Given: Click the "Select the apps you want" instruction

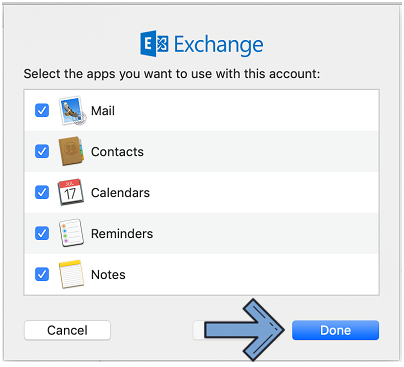Looking at the screenshot, I should pyautogui.click(x=172, y=74).
